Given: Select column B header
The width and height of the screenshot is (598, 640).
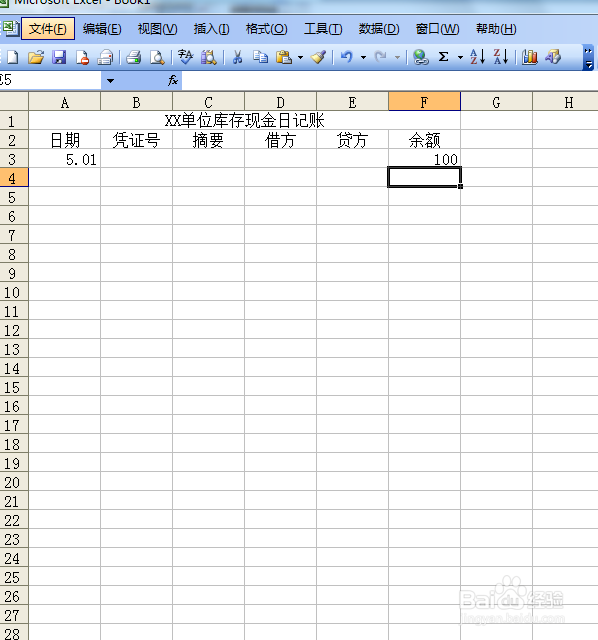Looking at the screenshot, I should pyautogui.click(x=136, y=102).
